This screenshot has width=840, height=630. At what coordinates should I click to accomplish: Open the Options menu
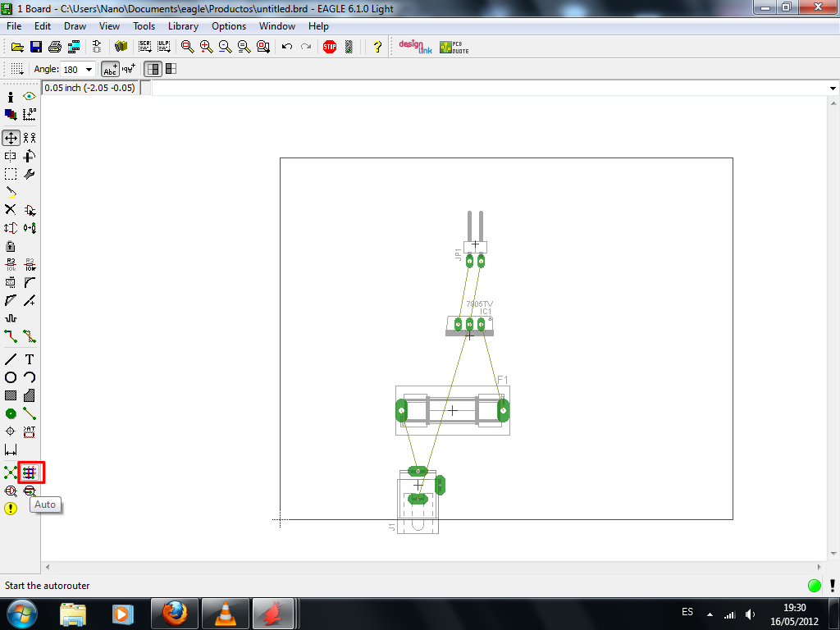tap(229, 26)
